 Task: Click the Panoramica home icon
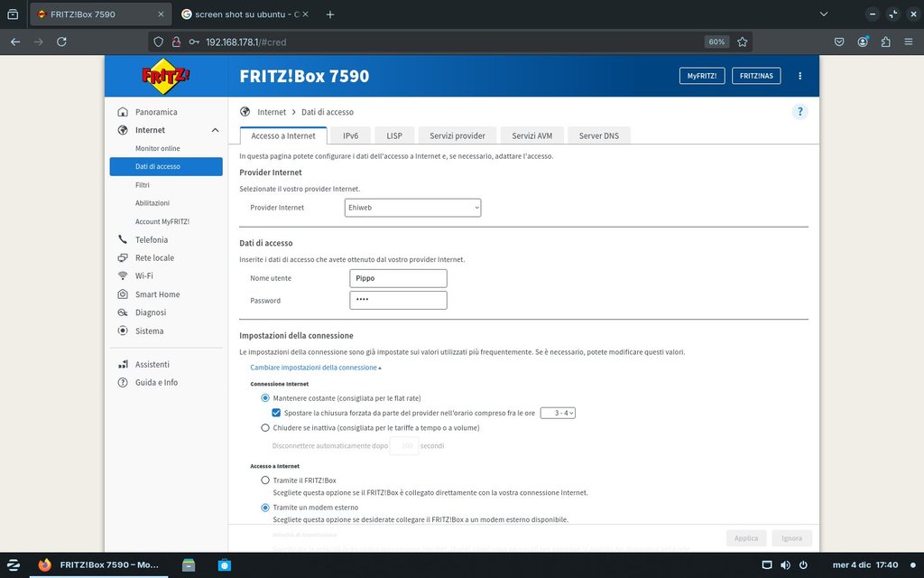tap(123, 112)
